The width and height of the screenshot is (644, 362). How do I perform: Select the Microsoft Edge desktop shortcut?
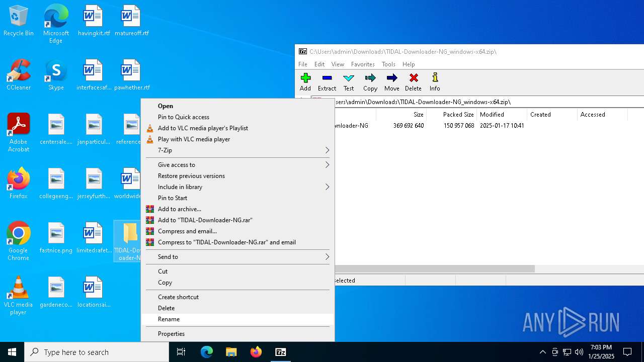point(56,24)
